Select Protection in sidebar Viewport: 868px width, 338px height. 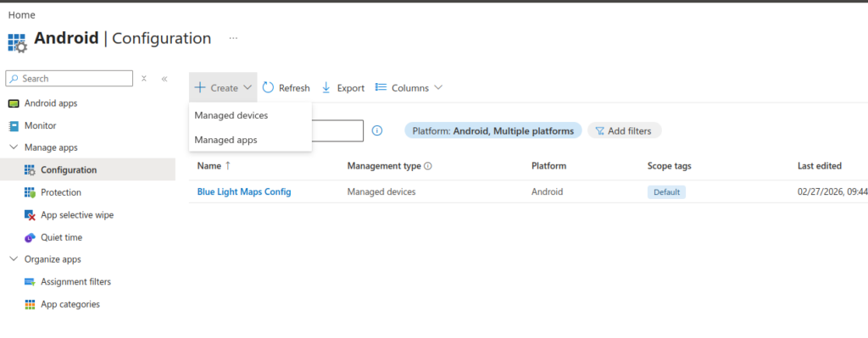61,192
